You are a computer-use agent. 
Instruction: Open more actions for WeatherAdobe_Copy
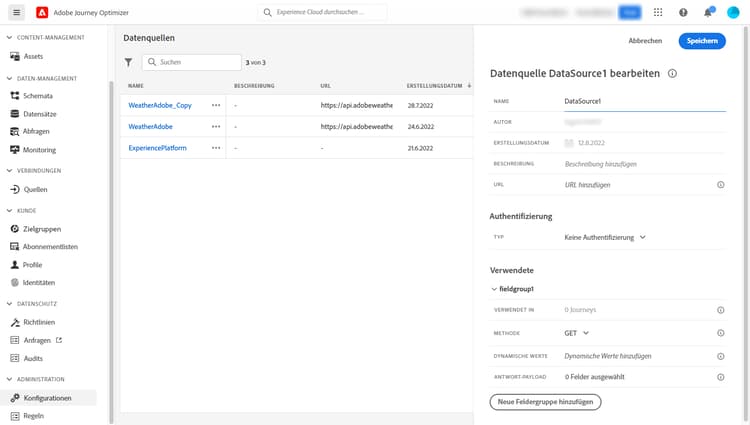click(x=216, y=105)
